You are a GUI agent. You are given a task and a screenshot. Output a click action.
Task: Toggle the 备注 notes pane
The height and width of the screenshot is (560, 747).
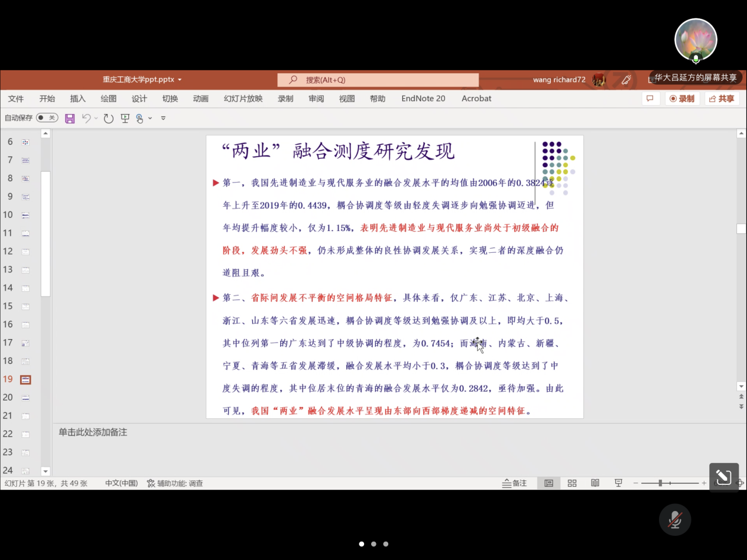point(514,483)
